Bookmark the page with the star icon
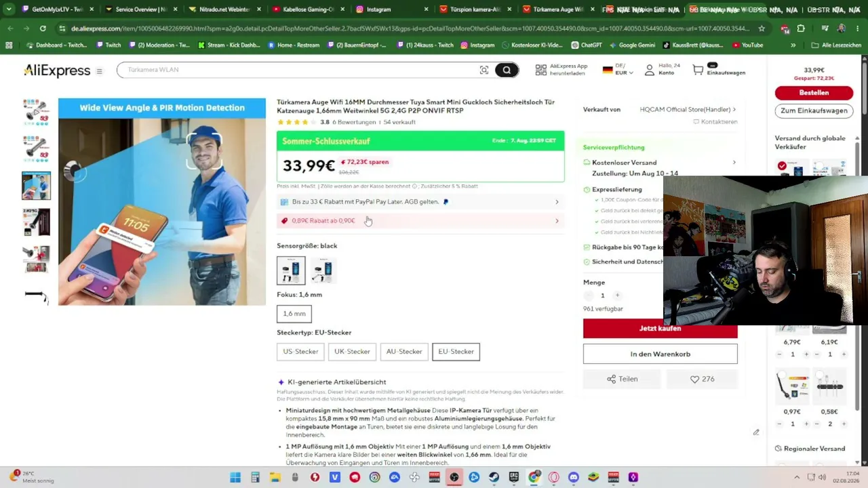Screen dimensions: 868x488 click(762, 28)
